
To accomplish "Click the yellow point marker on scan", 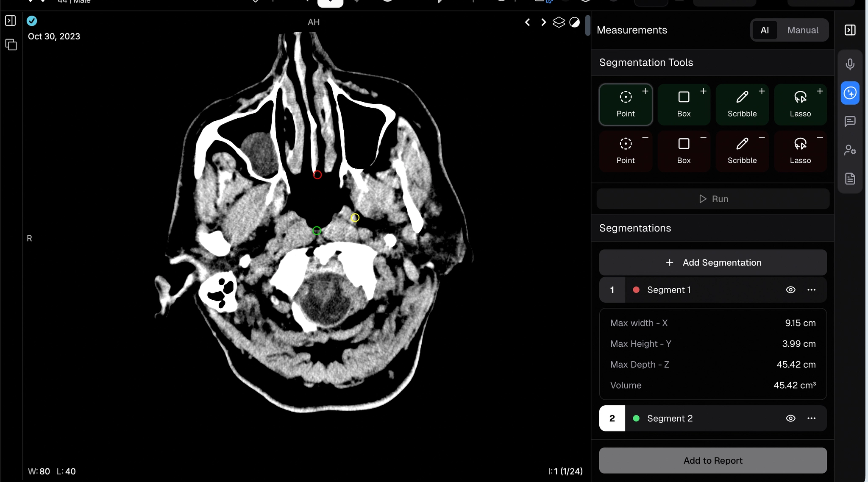I will pyautogui.click(x=355, y=217).
